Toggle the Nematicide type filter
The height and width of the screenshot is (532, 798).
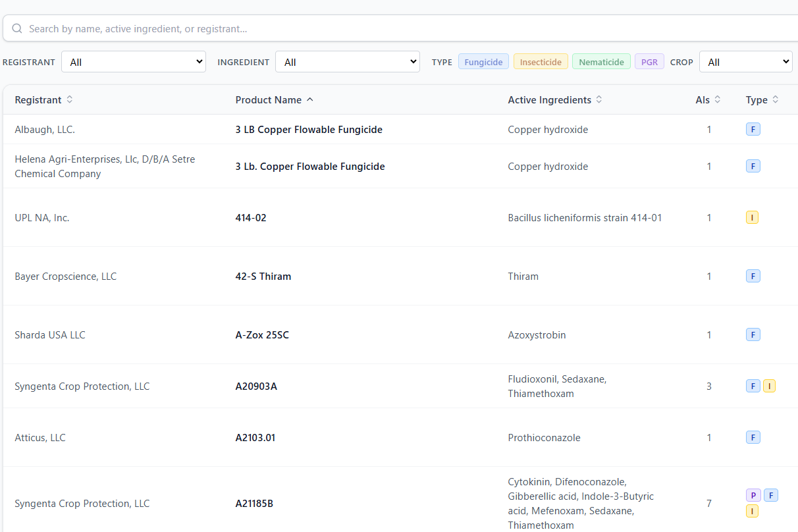coord(602,62)
